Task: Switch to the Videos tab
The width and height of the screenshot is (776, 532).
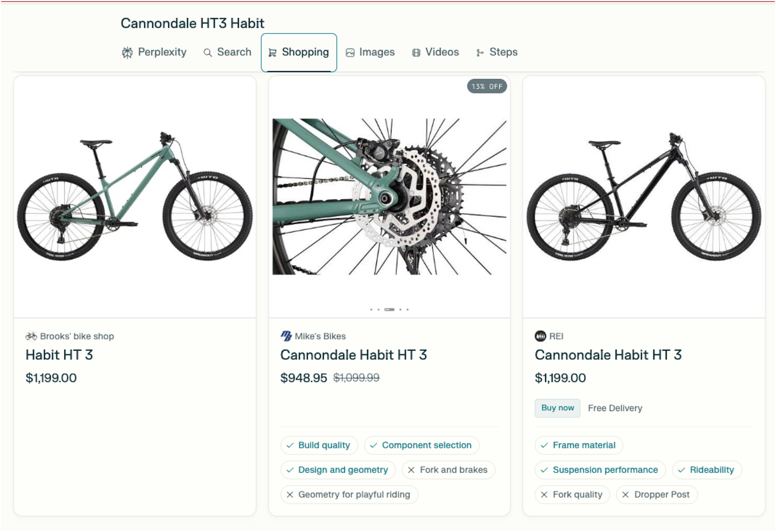Action: click(435, 52)
